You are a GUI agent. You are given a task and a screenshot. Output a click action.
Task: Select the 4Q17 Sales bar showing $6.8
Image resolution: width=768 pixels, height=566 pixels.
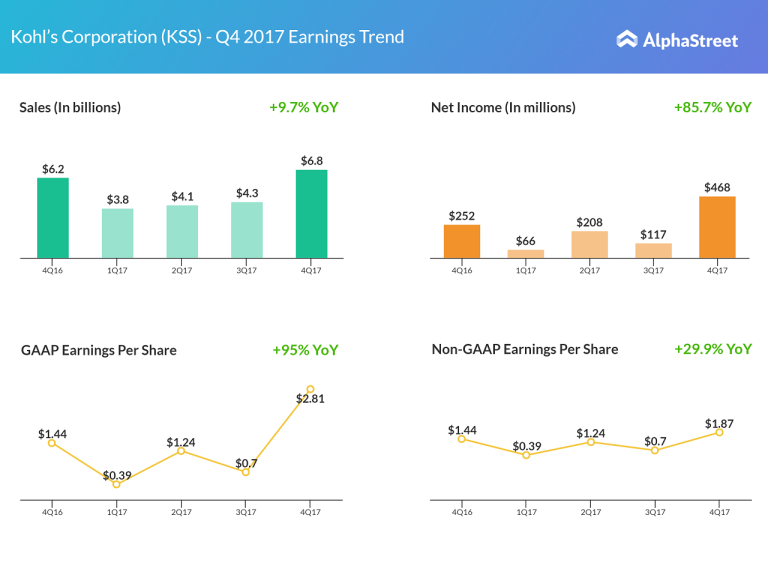pos(311,214)
